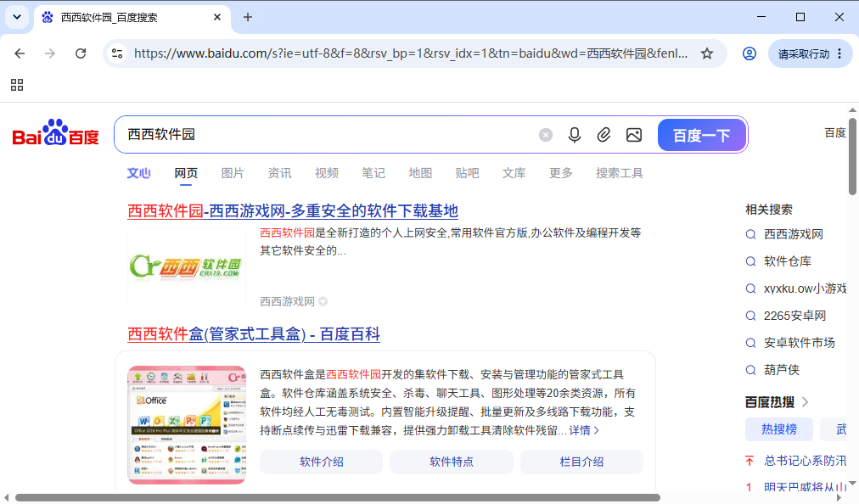Screen dimensions: 859x504
Task: Open the 更多 search category menu
Action: tap(561, 173)
